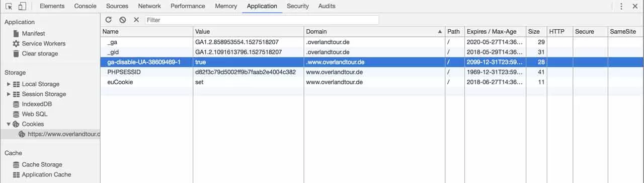The width and height of the screenshot is (644, 183).
Task: Open Clear storage in the sidebar
Action: 40,53
